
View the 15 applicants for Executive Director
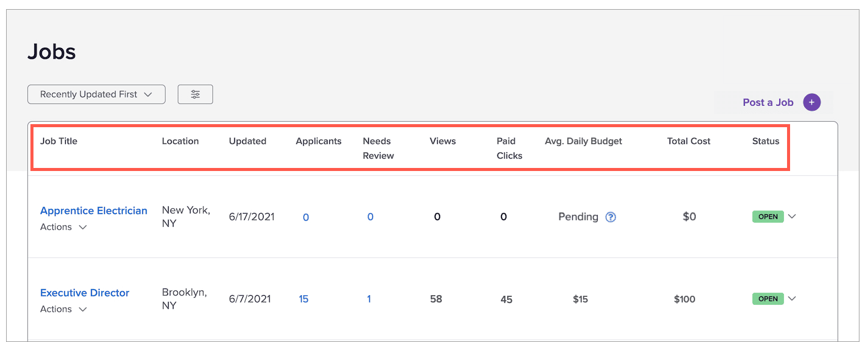[x=304, y=299]
